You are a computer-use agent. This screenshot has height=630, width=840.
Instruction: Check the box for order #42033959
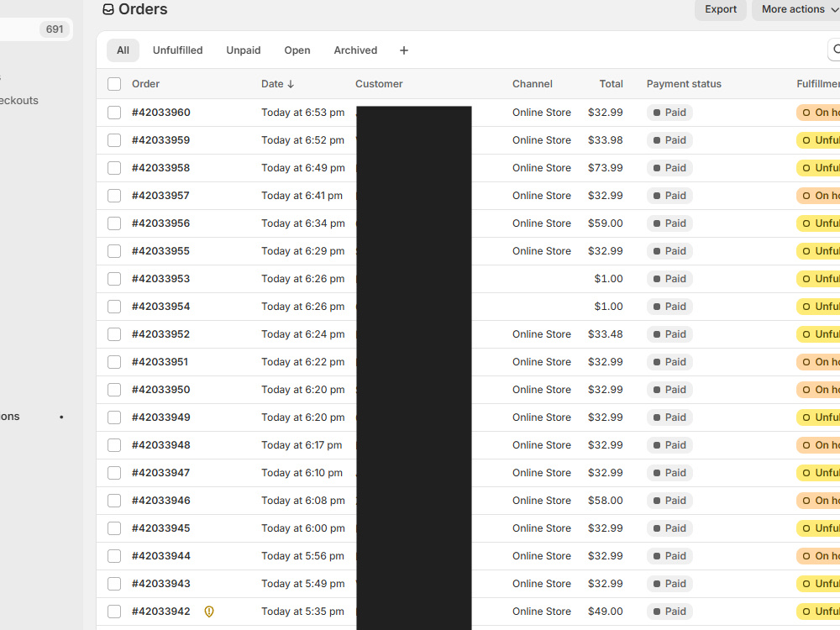click(x=114, y=140)
